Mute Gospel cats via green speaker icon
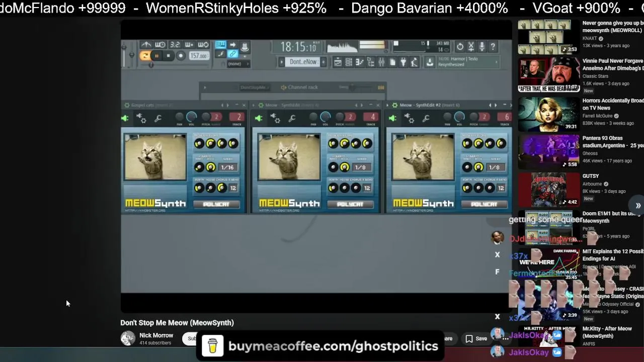 pyautogui.click(x=125, y=118)
